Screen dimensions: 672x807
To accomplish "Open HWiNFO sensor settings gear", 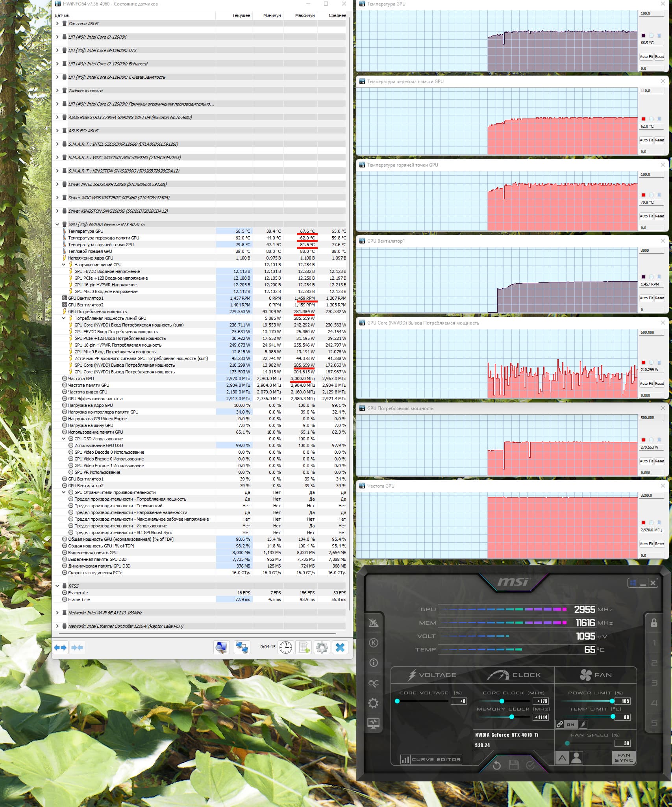I will tap(322, 647).
